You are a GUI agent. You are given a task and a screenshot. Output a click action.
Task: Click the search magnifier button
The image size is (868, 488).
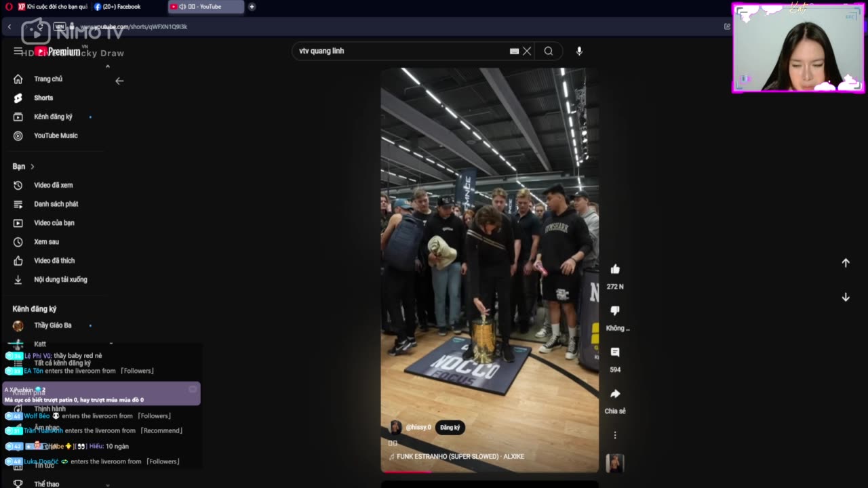549,51
